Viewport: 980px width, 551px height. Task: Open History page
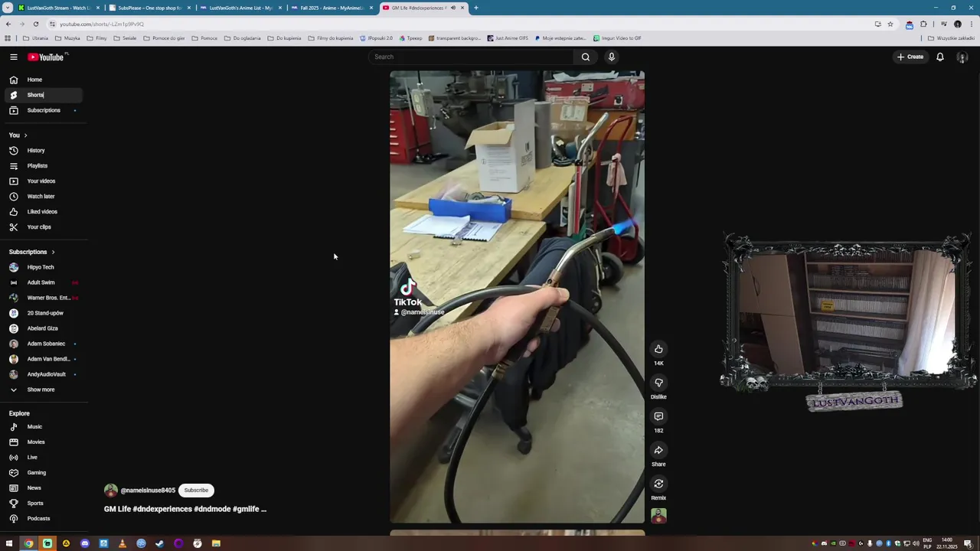click(x=44, y=151)
